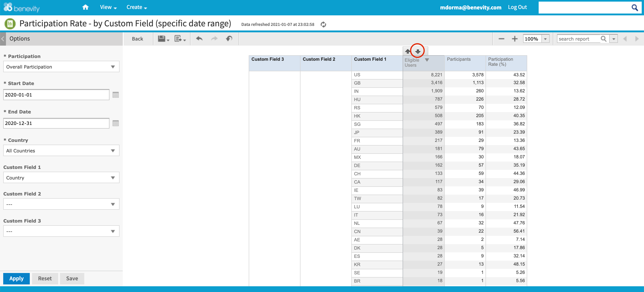This screenshot has height=292, width=644.
Task: Click the BR row cell
Action: coord(377,281)
